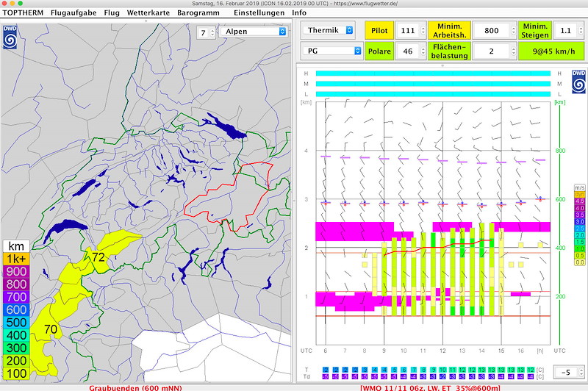
Task: Open the Info menu
Action: point(299,12)
